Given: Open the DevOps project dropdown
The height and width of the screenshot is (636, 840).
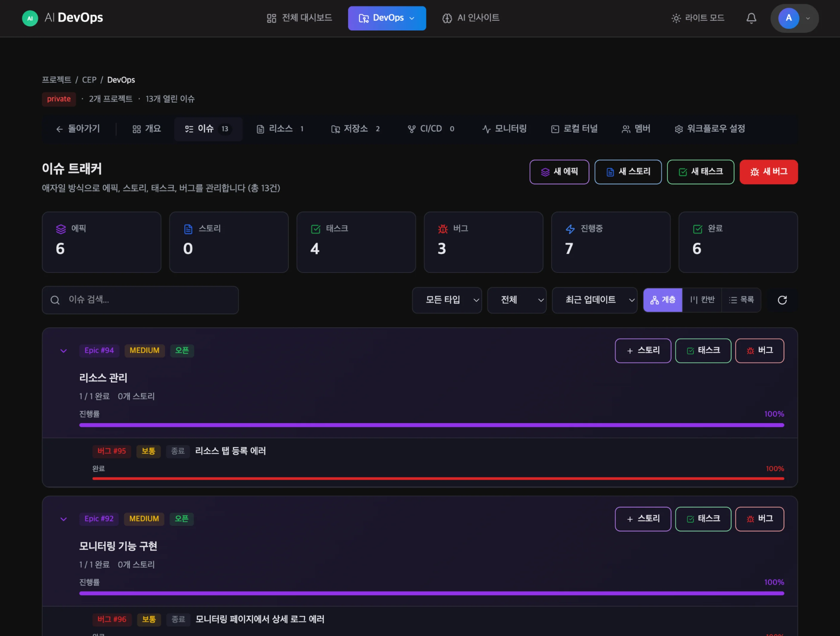Looking at the screenshot, I should pos(387,18).
